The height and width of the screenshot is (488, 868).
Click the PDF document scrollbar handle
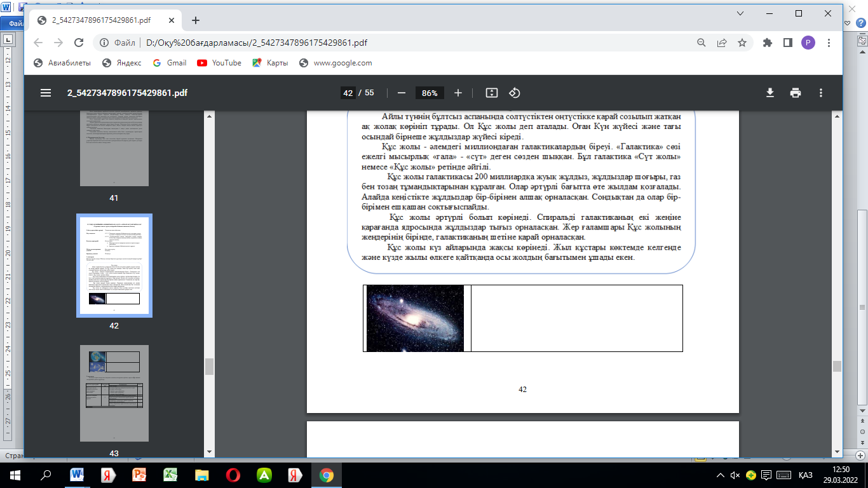coord(837,367)
